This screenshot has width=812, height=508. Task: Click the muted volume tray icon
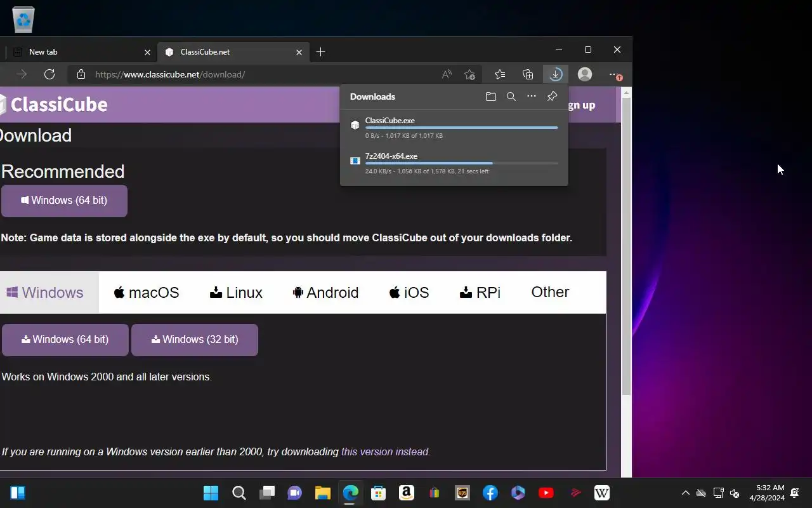tap(735, 493)
